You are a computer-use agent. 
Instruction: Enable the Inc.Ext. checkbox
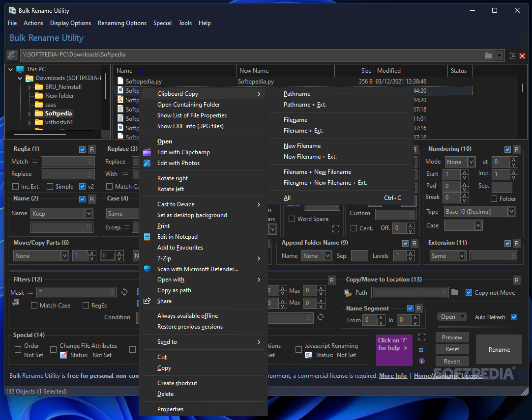(15, 187)
